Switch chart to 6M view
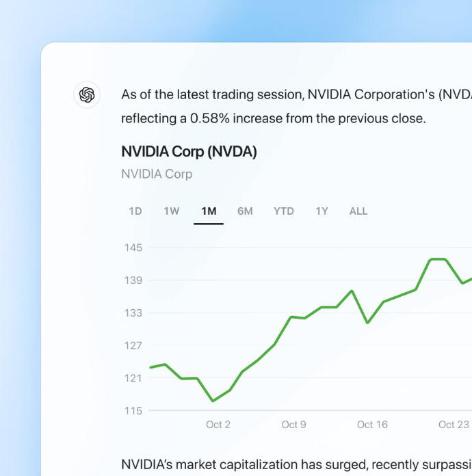This screenshot has height=476, width=472. pos(245,211)
